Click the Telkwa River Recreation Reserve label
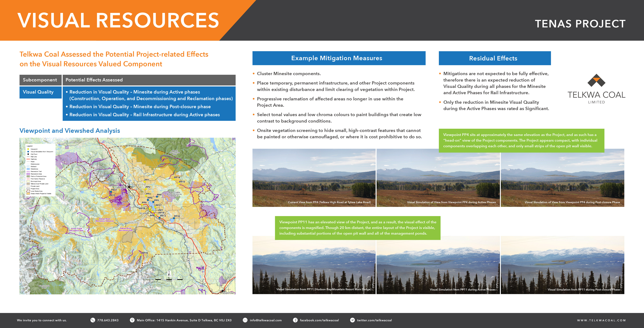Image resolution: width=644 pixels, height=328 pixels. (105, 220)
